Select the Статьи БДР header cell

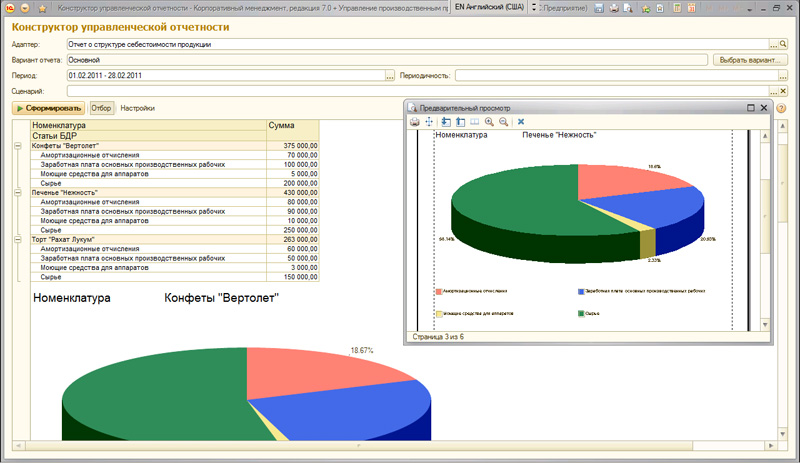(148, 136)
